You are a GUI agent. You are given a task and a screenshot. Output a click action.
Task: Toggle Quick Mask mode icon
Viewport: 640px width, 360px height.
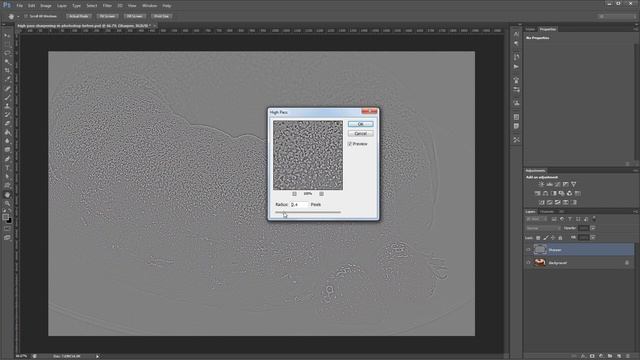[7, 229]
